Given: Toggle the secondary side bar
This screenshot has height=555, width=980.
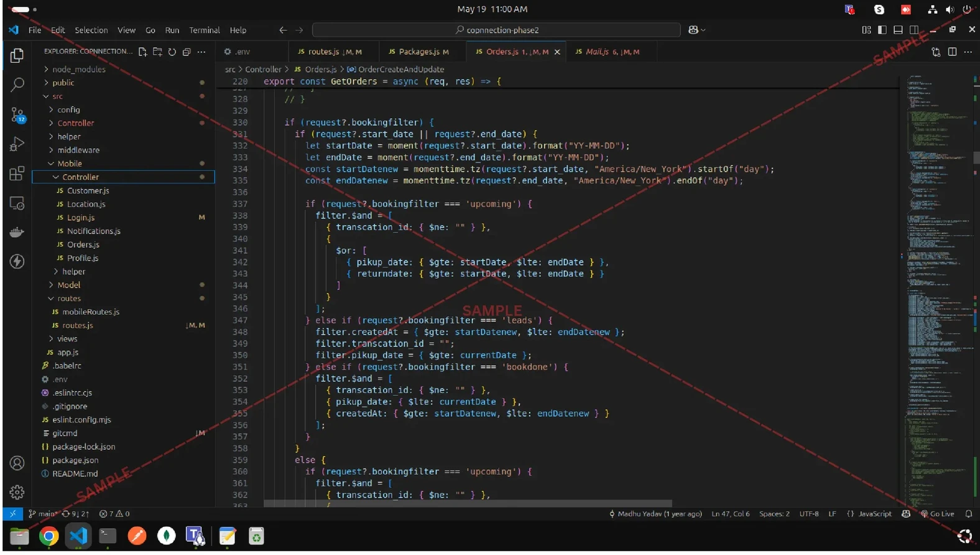Looking at the screenshot, I should click(x=914, y=30).
